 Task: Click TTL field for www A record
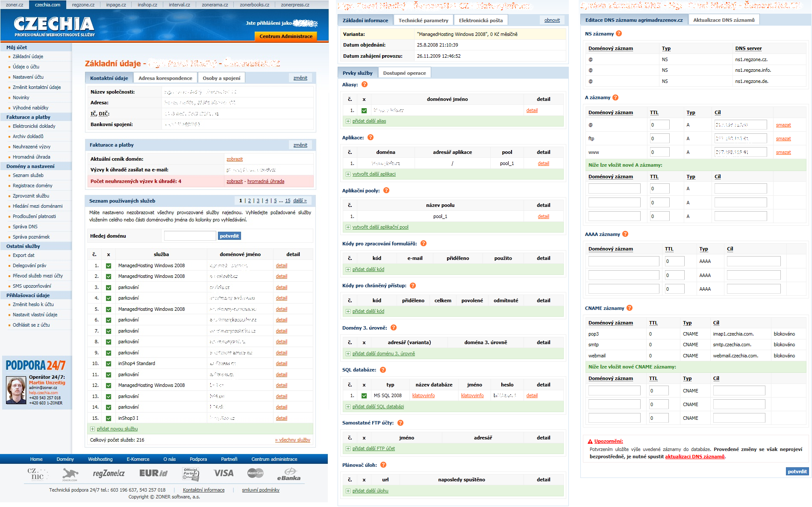[659, 152]
